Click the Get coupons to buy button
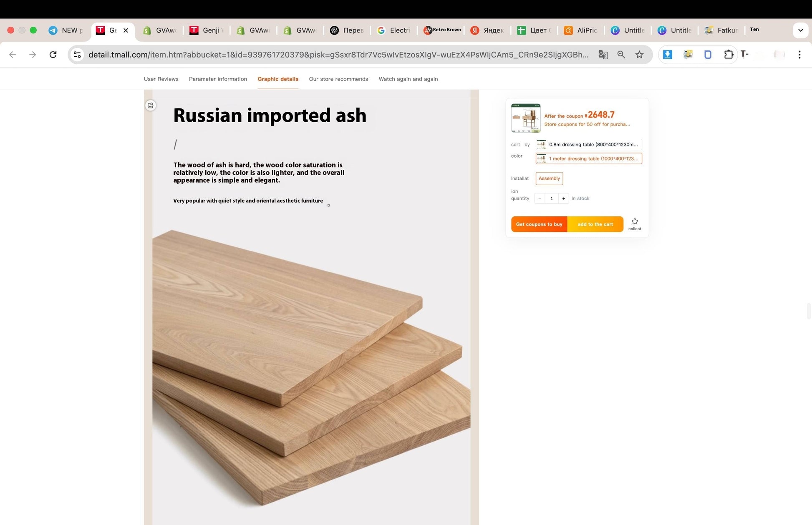 (539, 224)
